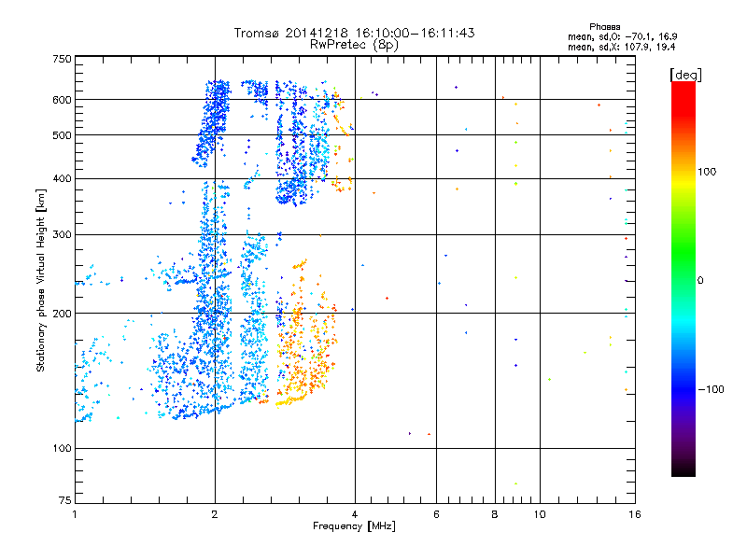Click y-axis tick label '200'
This screenshot has width=747, height=560.
[x=62, y=314]
